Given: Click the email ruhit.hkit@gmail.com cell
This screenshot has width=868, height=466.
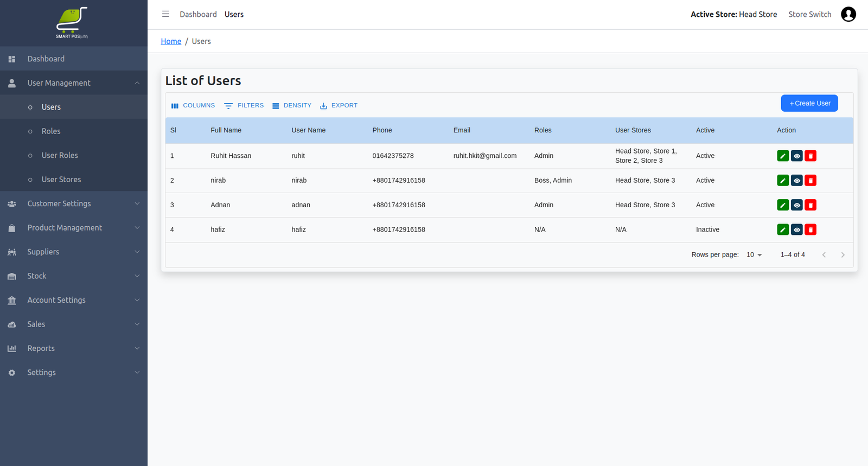Looking at the screenshot, I should point(485,156).
